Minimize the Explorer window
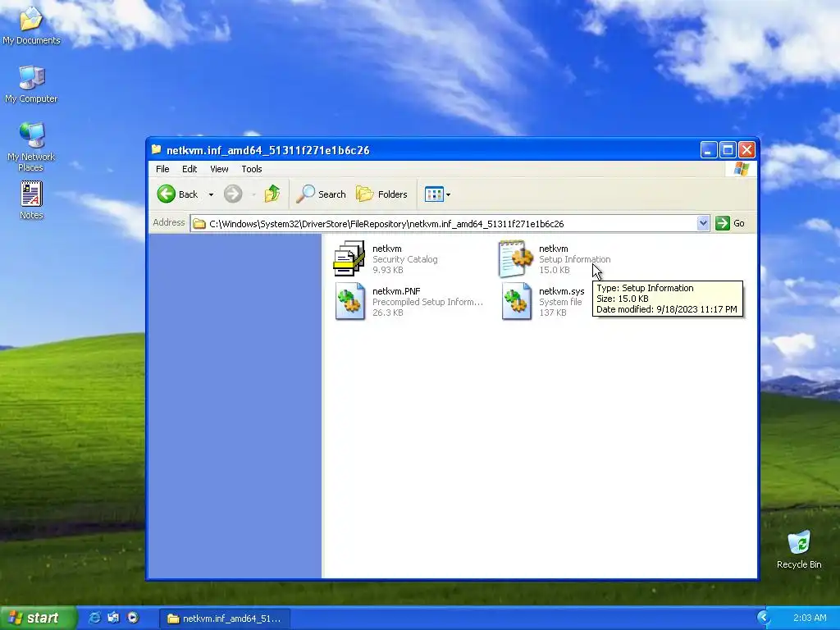840x630 pixels. 708,150
